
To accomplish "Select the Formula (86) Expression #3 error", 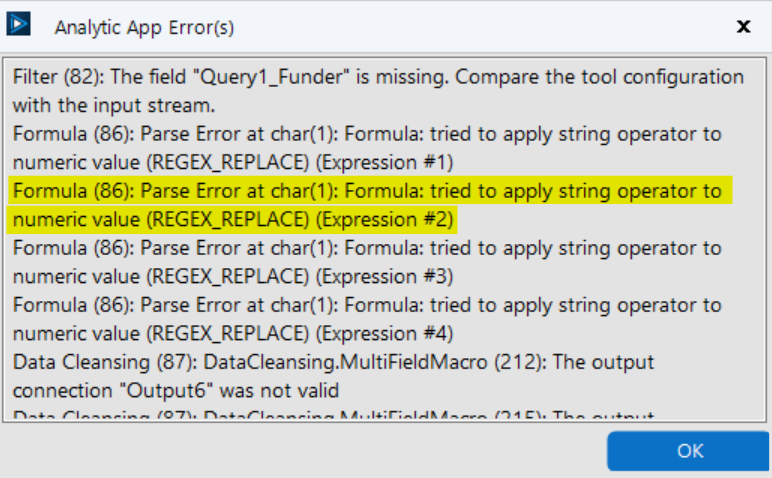I will (200, 247).
